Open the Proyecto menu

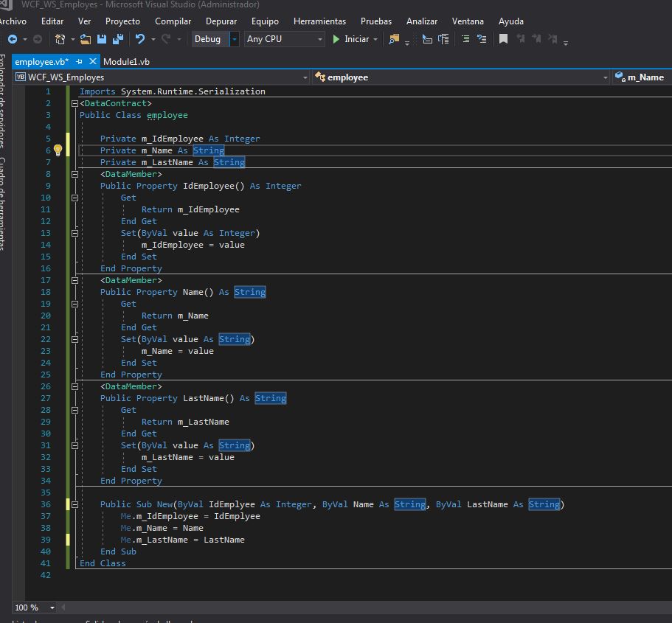click(122, 21)
